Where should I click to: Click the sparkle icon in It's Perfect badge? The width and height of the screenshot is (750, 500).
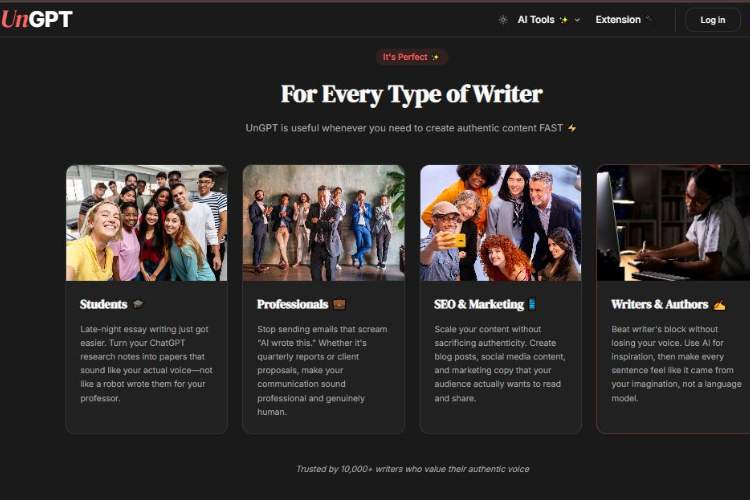(435, 57)
